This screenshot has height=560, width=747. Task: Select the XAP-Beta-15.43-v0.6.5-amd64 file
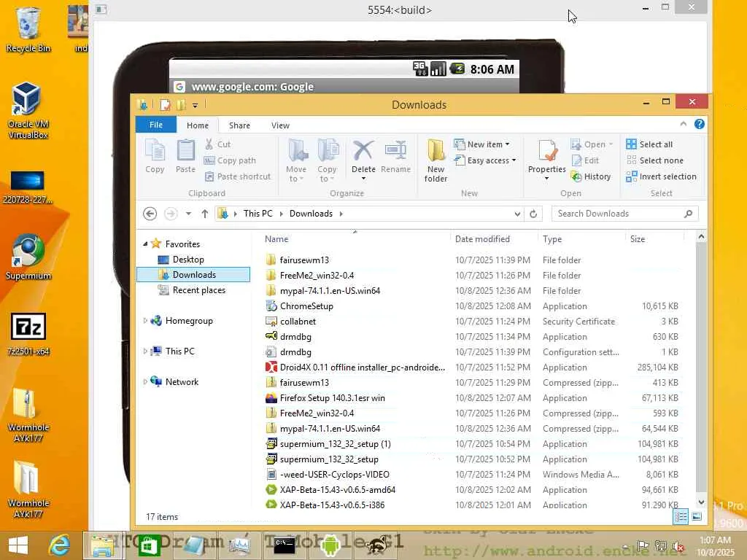(473, 489)
